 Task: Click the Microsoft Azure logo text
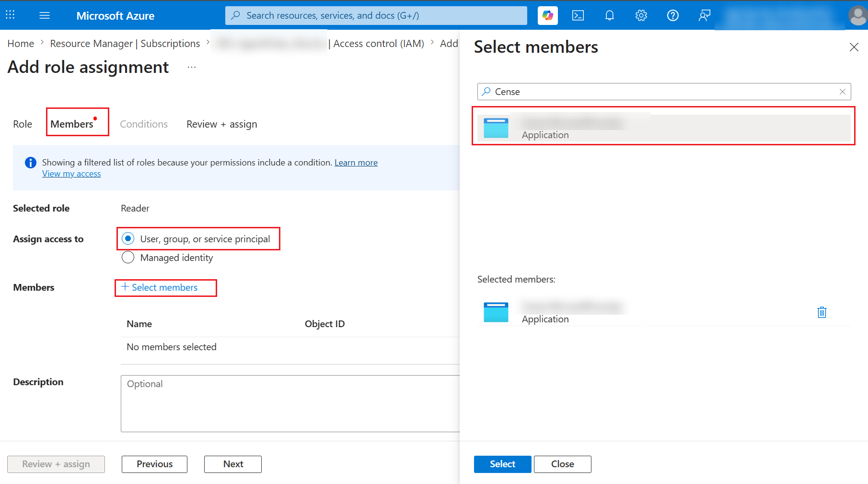coord(116,16)
